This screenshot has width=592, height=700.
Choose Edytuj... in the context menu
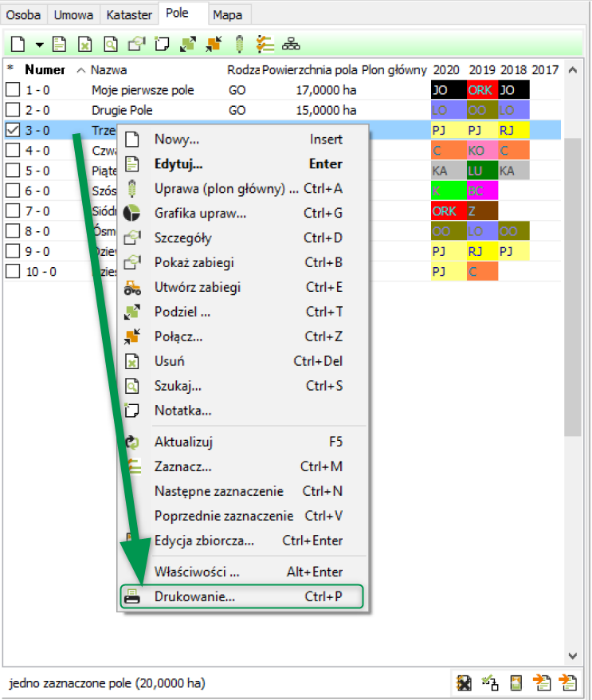pos(243,164)
